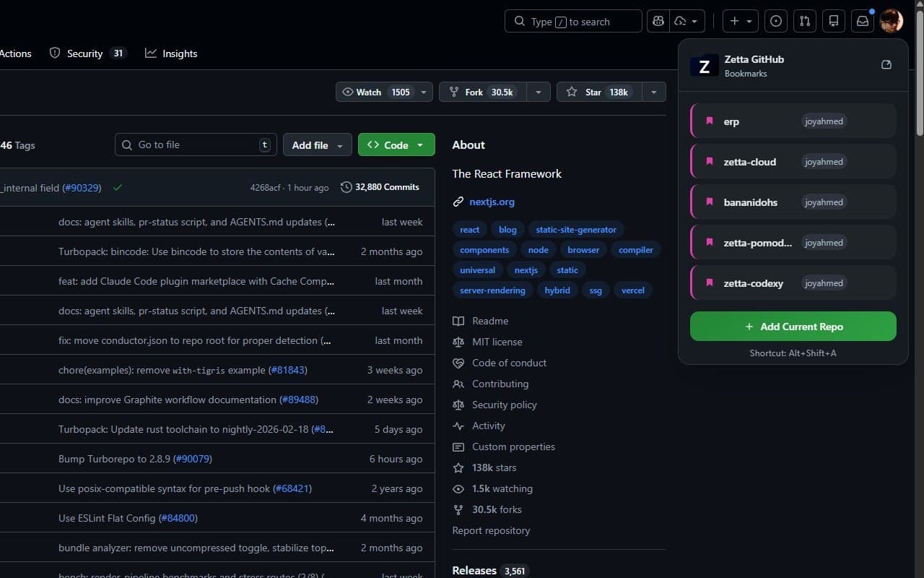This screenshot has height=578, width=924.
Task: Click the open-in-new-tab icon in Zetta panel
Action: [x=886, y=65]
